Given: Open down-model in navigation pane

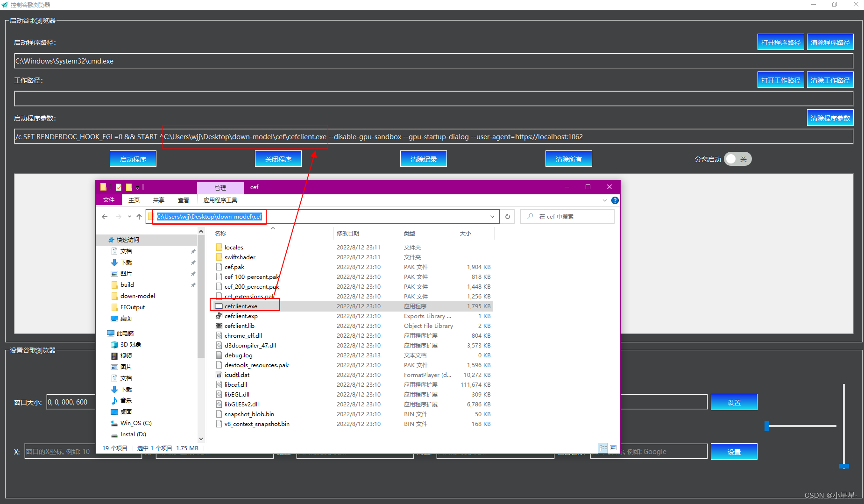Looking at the screenshot, I should tap(137, 296).
